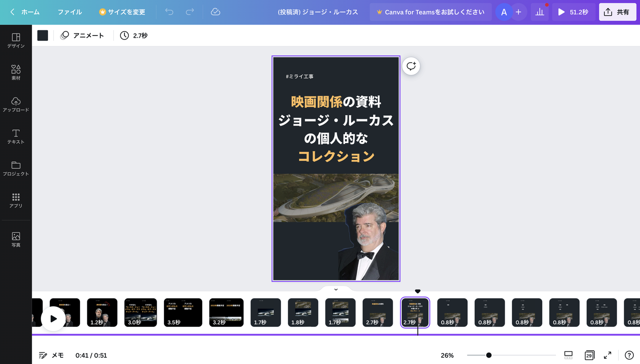
Task: Open the analytics chart icon
Action: (x=540, y=12)
